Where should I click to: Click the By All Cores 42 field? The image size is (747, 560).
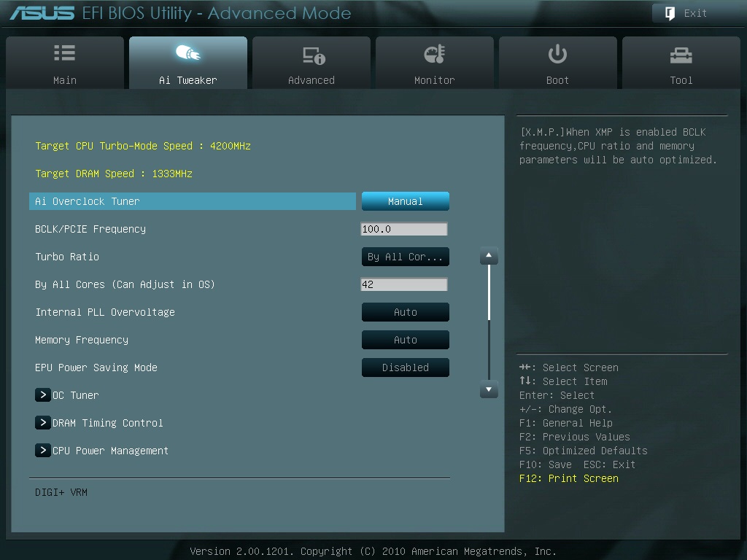[x=404, y=284]
